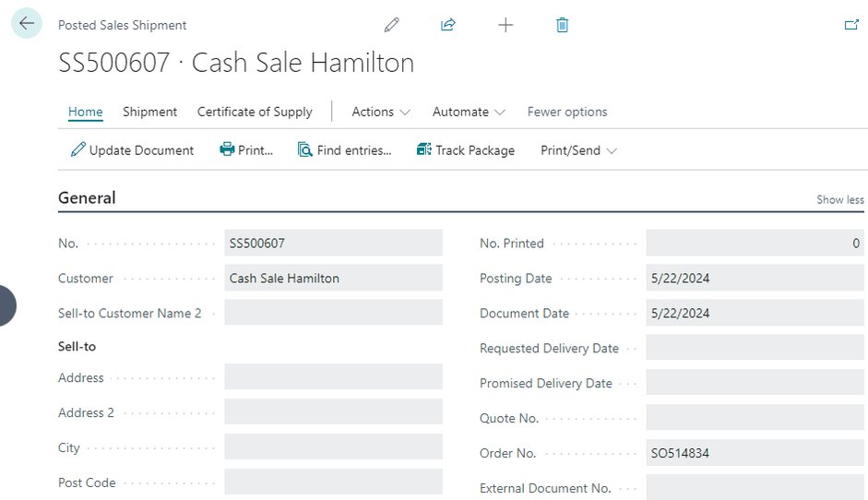The width and height of the screenshot is (868, 500).
Task: Click Update Document action
Action: pos(132,150)
